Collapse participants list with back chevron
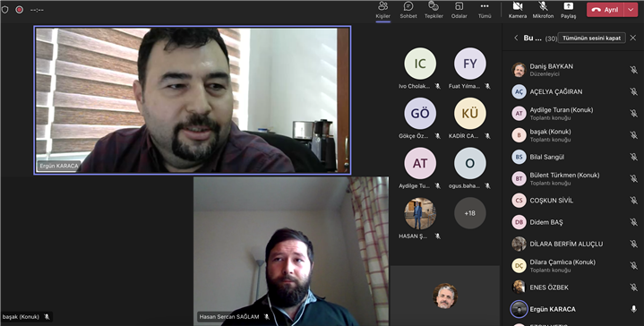 coord(516,38)
